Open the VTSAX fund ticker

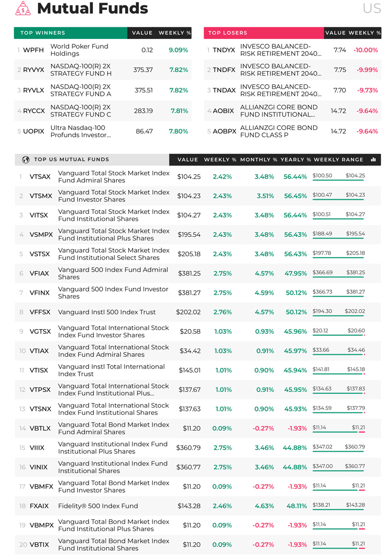tap(40, 177)
